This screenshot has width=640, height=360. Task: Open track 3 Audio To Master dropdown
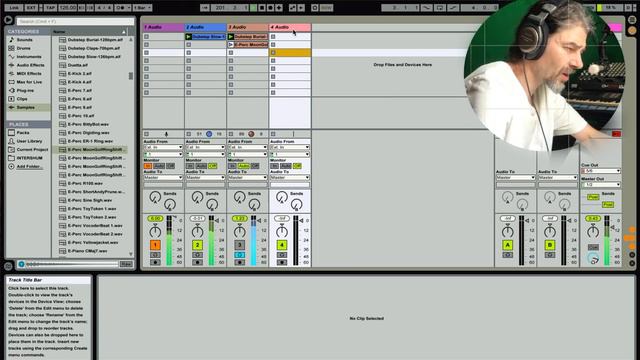(248, 178)
